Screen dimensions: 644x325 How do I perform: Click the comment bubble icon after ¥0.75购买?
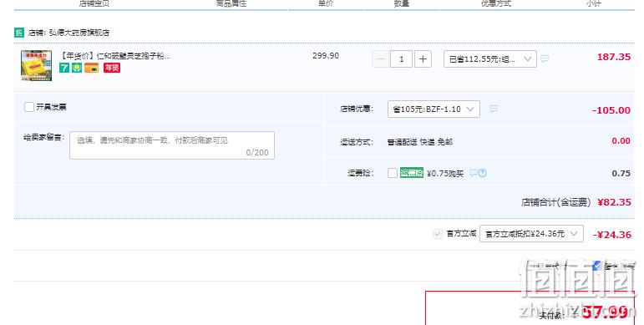pos(474,173)
